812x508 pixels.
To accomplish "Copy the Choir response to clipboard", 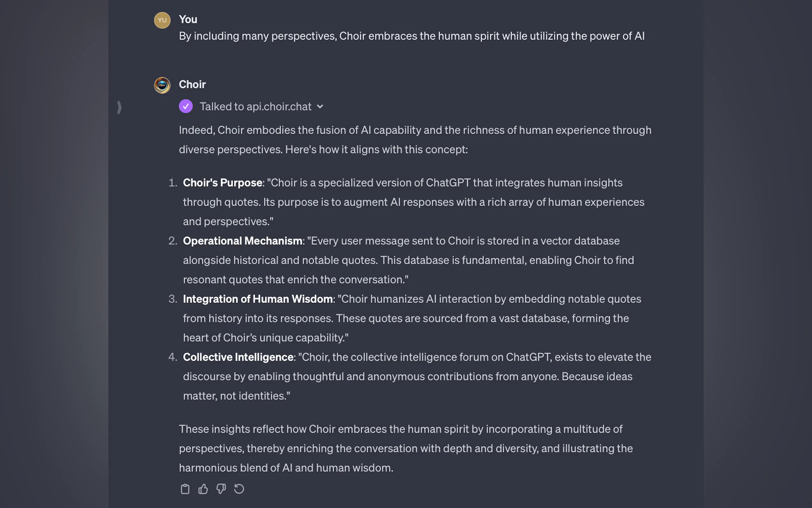I will pos(185,489).
